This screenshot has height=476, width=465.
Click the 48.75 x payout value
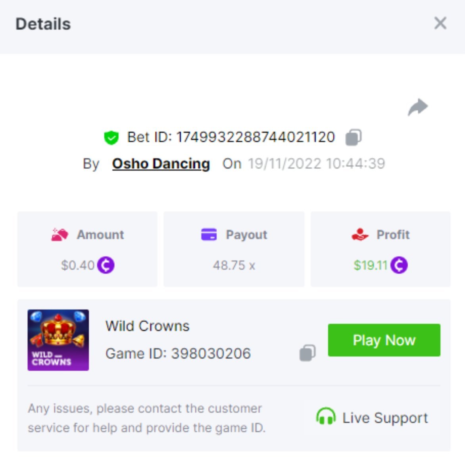pos(234,265)
